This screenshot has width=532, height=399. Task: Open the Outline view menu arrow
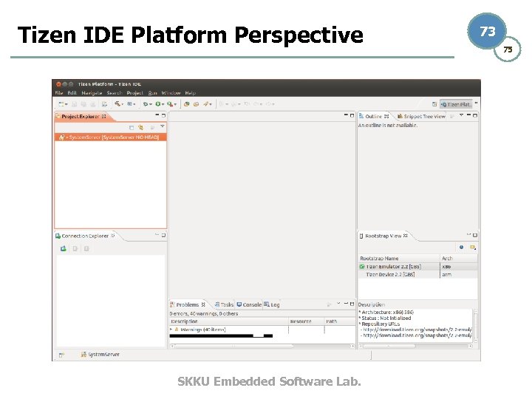[x=461, y=115]
